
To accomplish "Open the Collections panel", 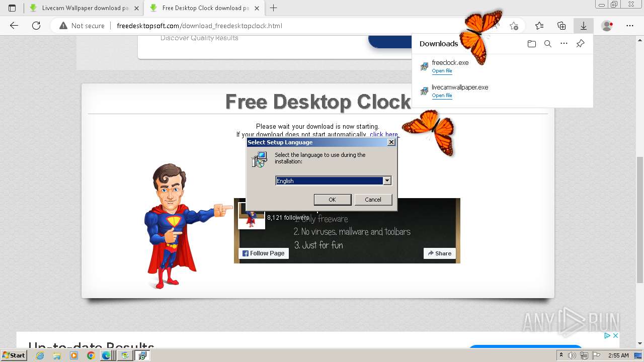I will (561, 26).
